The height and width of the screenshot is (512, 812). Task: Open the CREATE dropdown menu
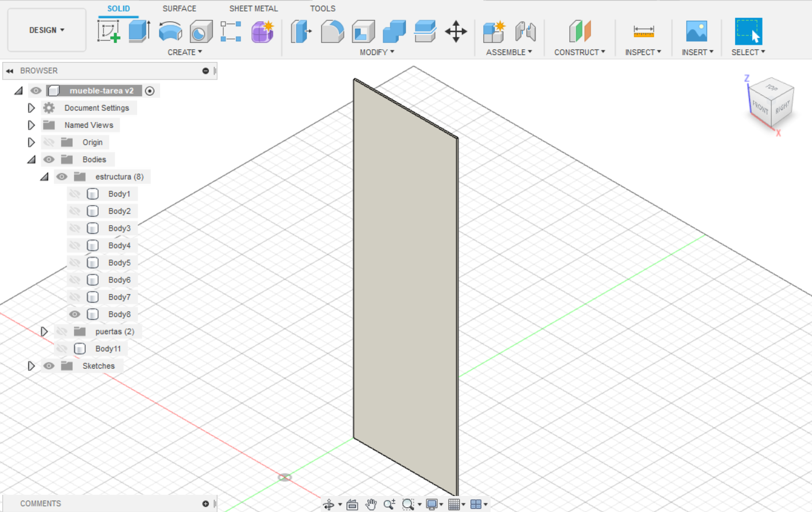pos(185,52)
